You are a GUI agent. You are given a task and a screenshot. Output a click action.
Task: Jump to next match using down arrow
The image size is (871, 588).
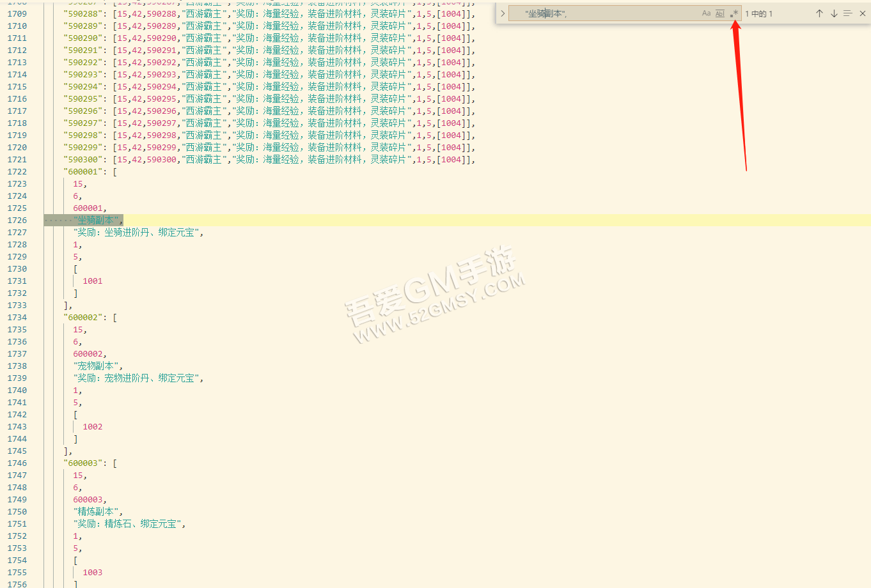pyautogui.click(x=834, y=13)
